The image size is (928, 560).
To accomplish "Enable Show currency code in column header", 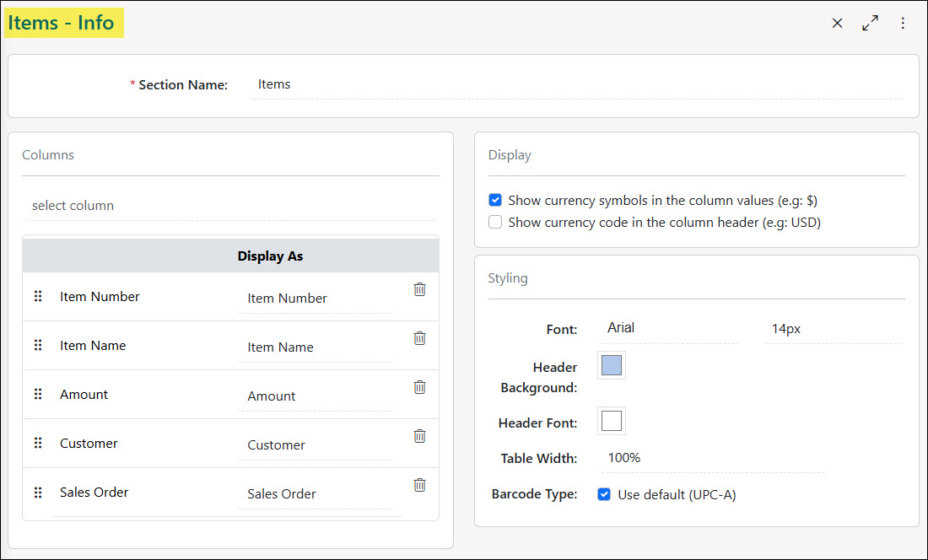I will (495, 223).
